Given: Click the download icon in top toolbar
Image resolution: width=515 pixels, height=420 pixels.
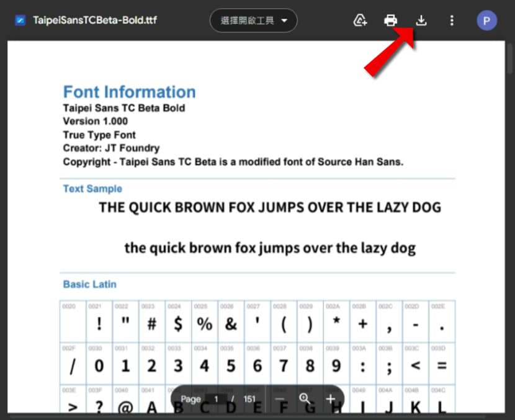Looking at the screenshot, I should (421, 20).
